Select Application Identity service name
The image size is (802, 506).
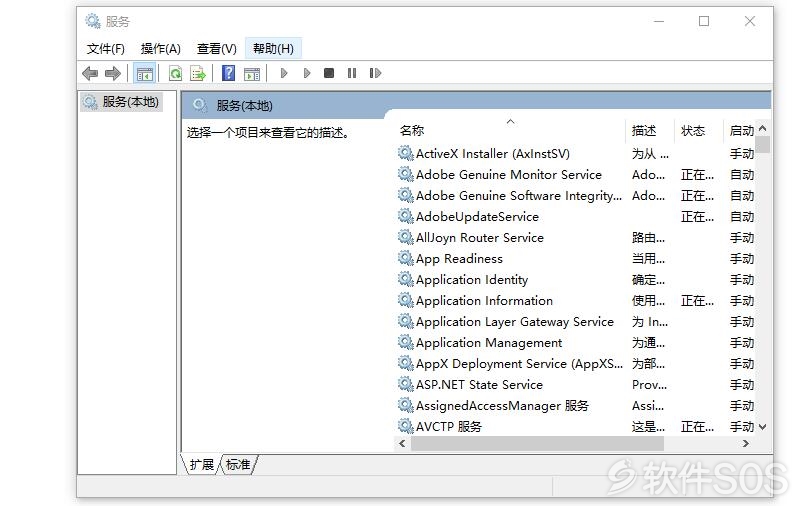pyautogui.click(x=472, y=280)
